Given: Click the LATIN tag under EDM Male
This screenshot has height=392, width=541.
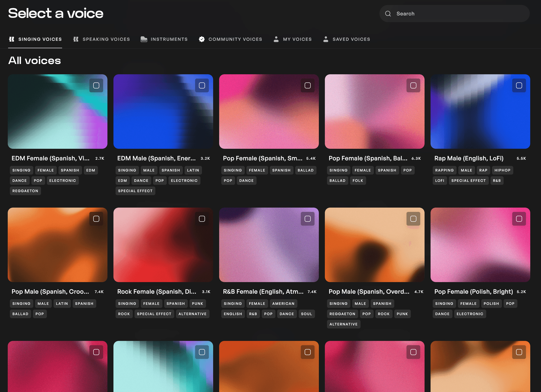Looking at the screenshot, I should coord(193,170).
